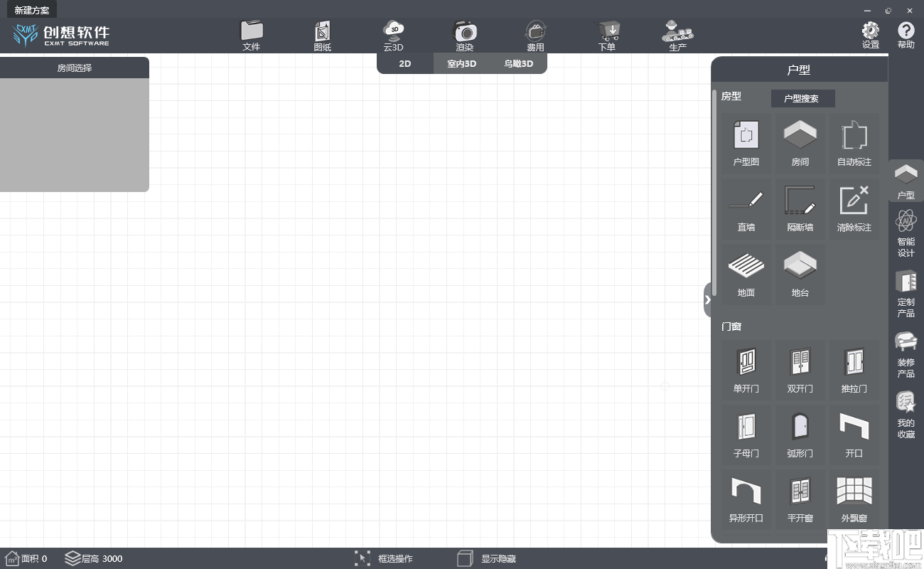
Task: Open 帮助 help icon
Action: (x=906, y=35)
